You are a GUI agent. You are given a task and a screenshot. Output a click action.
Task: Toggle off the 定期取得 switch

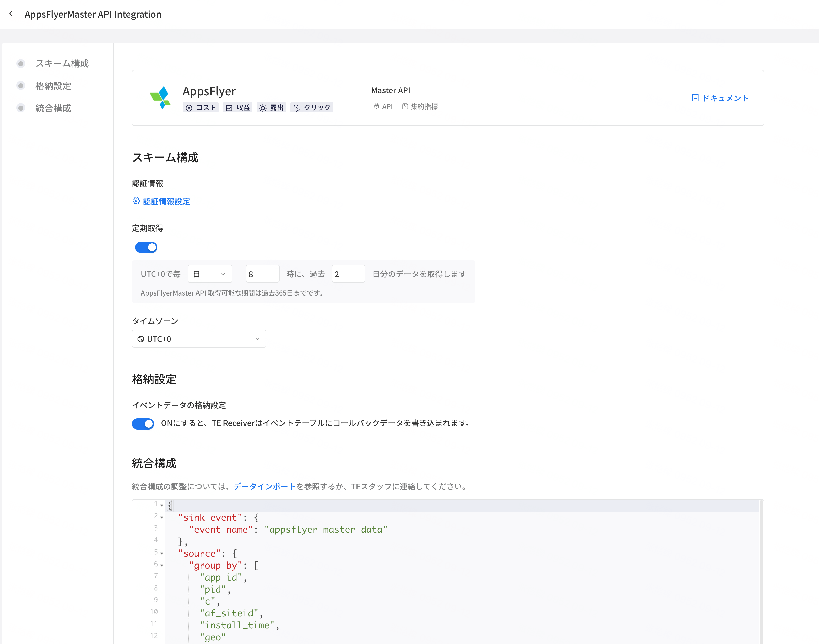(146, 247)
